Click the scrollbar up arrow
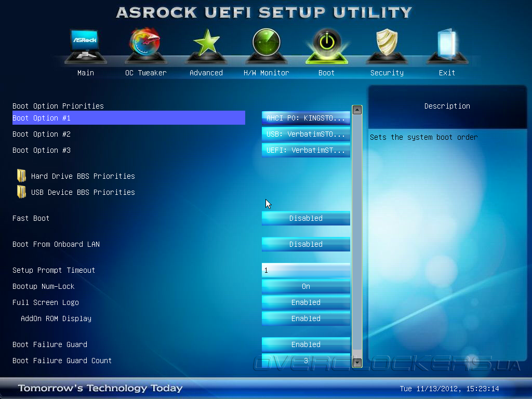Screen dimensions: 532x399 coord(357,110)
